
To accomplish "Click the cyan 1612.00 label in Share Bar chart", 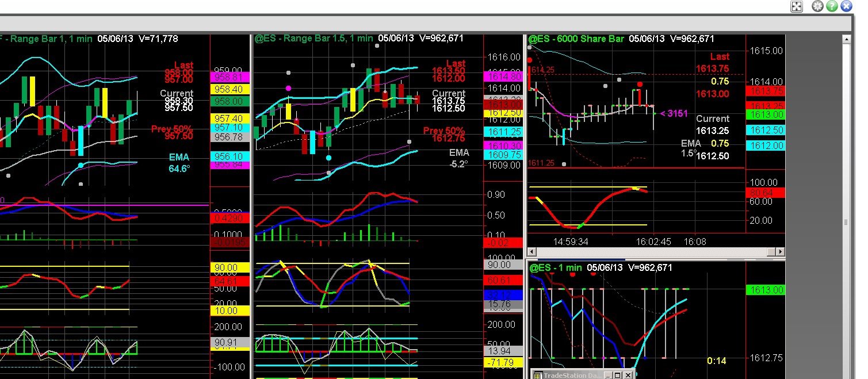I will click(x=764, y=146).
